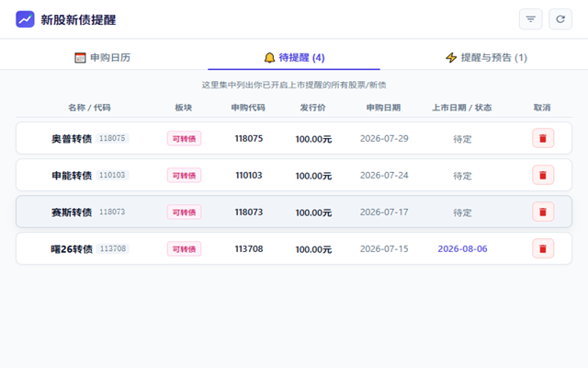Click the gray 118073 code badge
Screen dimensions: 588x368
[x=112, y=212]
